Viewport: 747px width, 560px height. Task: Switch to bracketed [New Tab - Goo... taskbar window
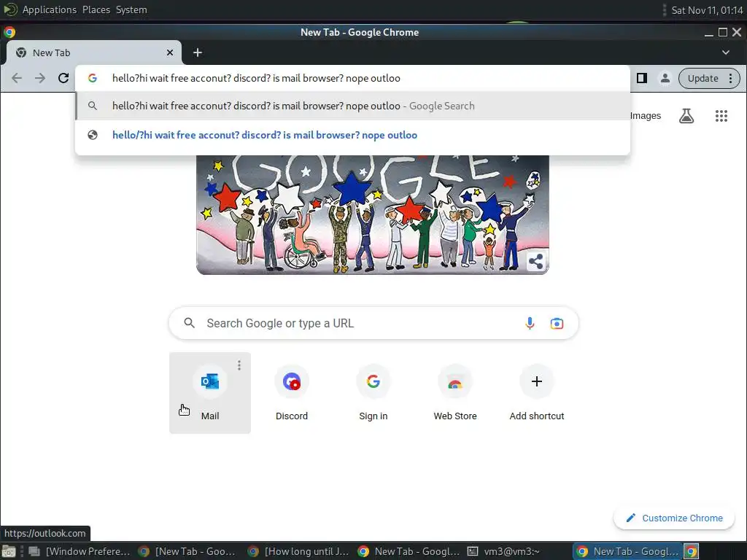[187, 551]
